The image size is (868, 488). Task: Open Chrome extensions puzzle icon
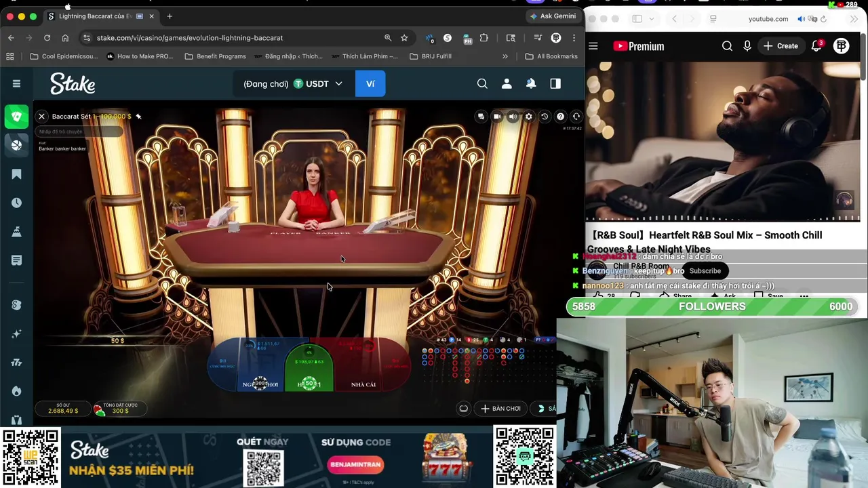(484, 38)
